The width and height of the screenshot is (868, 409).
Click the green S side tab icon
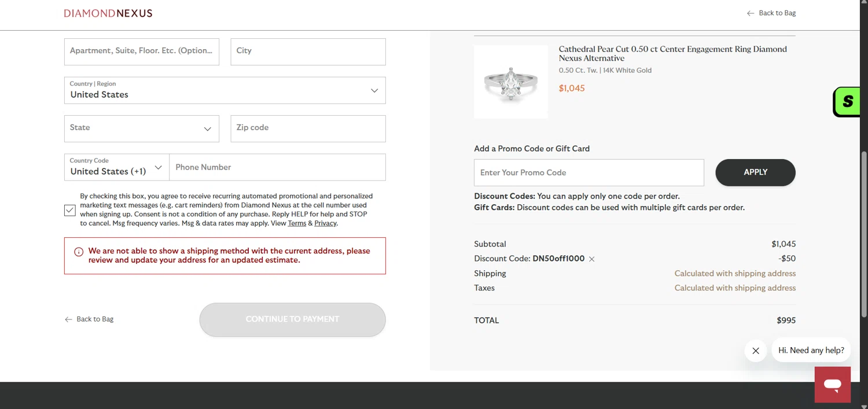(x=848, y=102)
